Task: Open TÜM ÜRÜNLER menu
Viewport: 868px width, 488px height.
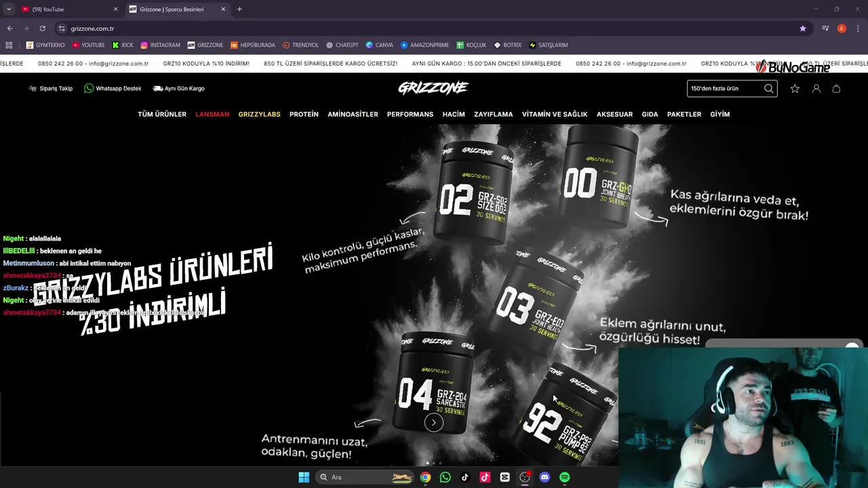Action: click(162, 115)
